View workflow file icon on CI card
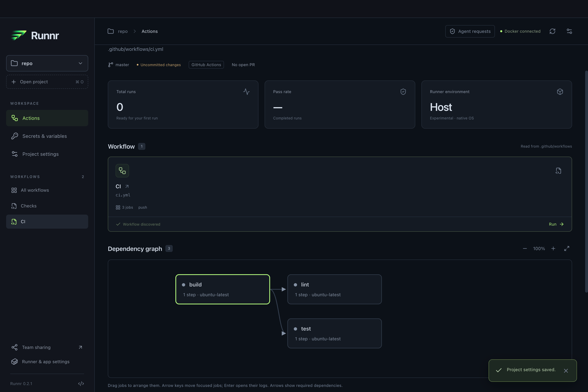The image size is (588, 392). coord(558,171)
